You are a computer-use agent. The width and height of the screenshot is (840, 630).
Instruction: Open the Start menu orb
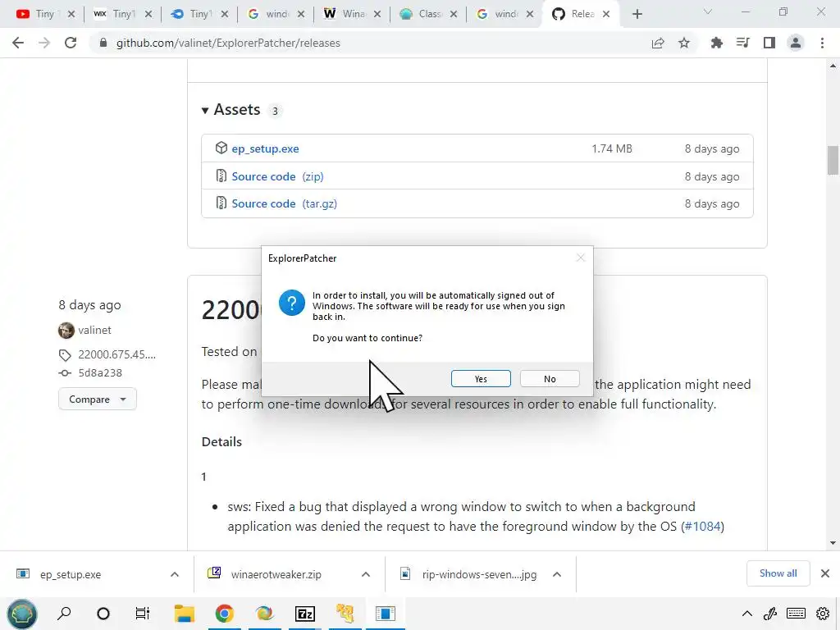tap(22, 614)
